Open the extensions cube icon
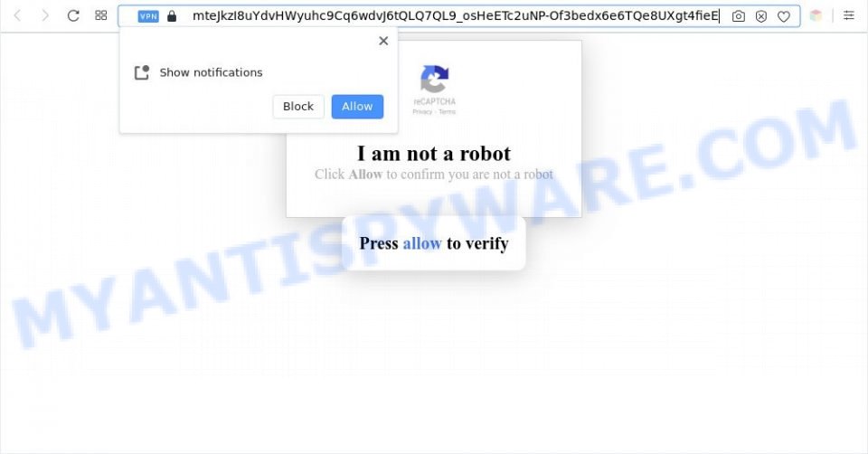Screen dimensions: 868x454 tap(816, 15)
